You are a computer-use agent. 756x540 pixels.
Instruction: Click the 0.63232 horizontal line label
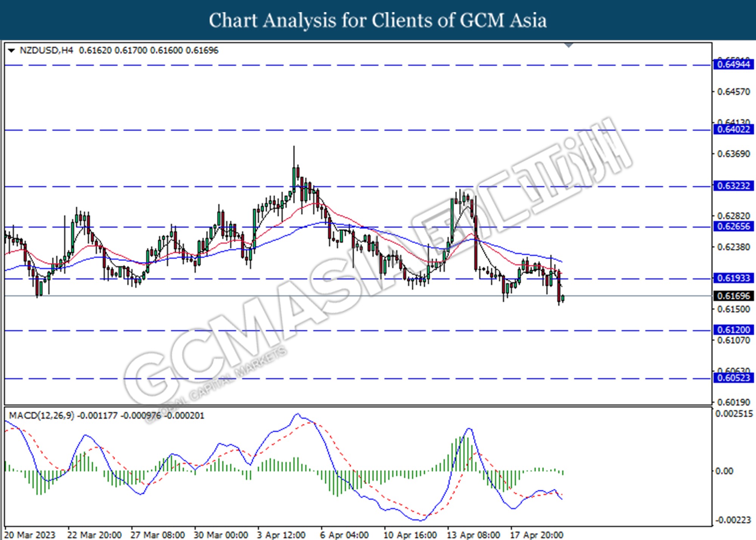click(733, 186)
